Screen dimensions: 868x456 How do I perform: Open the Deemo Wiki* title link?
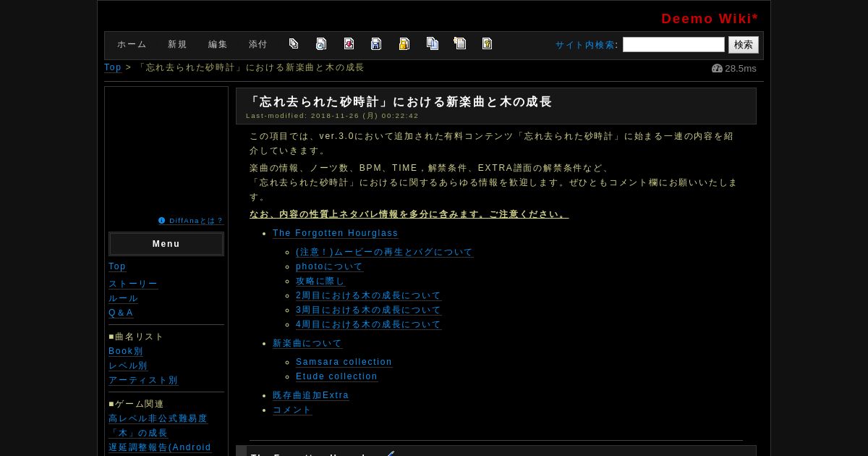click(710, 19)
